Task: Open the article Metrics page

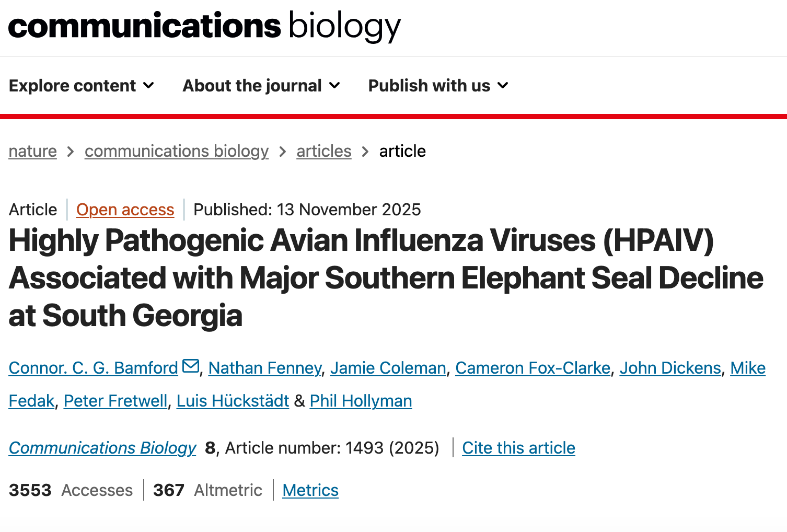Action: 310,490
